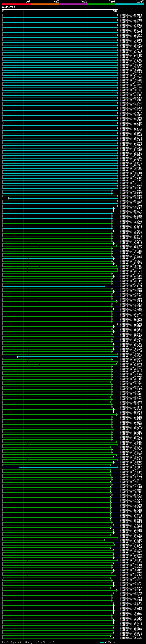Screen dimensions: 146x644
Task: Select alignment label UniRef100_C9DFA3
Action: [x=131, y=357]
